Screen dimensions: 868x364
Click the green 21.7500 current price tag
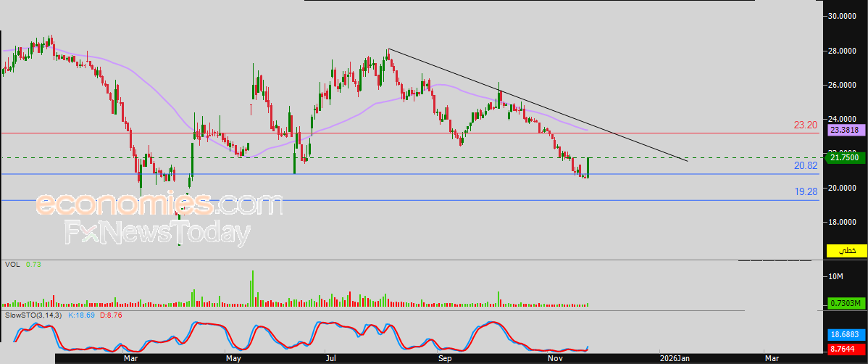[846, 158]
